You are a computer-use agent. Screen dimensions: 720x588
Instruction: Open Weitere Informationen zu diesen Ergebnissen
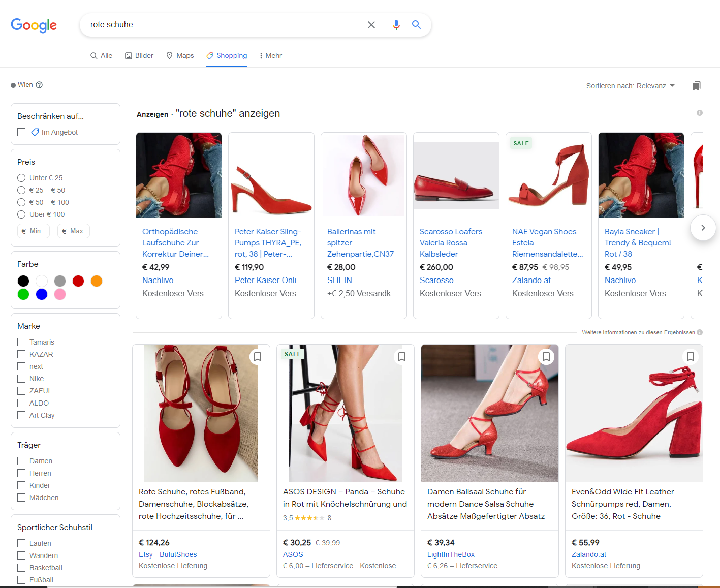638,332
